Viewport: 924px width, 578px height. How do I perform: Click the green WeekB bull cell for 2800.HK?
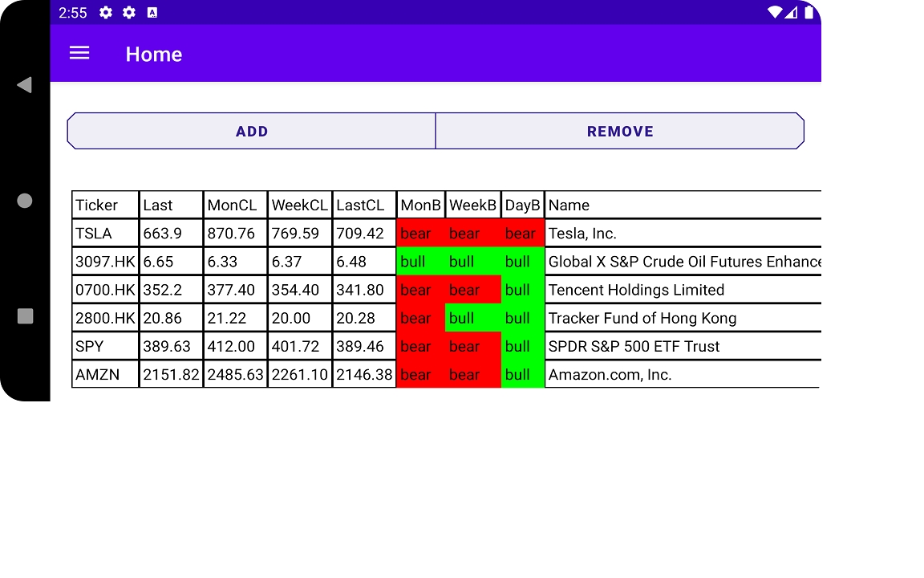pyautogui.click(x=473, y=319)
